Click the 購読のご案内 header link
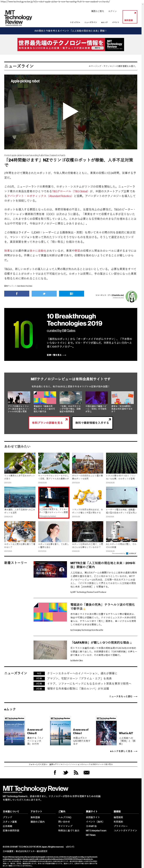 click(97, 11)
